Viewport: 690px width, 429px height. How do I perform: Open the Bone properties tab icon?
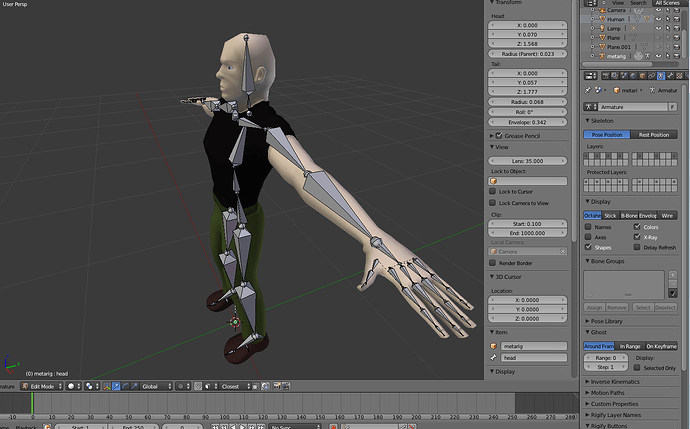coord(670,76)
